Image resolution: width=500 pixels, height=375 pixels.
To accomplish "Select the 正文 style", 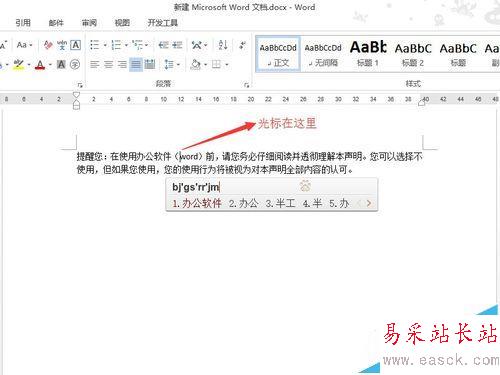I will pyautogui.click(x=278, y=54).
